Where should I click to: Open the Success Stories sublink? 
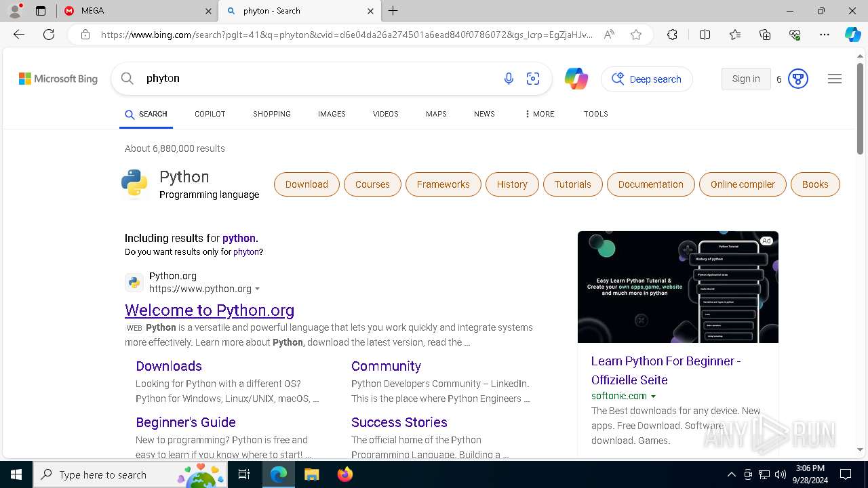pos(399,422)
